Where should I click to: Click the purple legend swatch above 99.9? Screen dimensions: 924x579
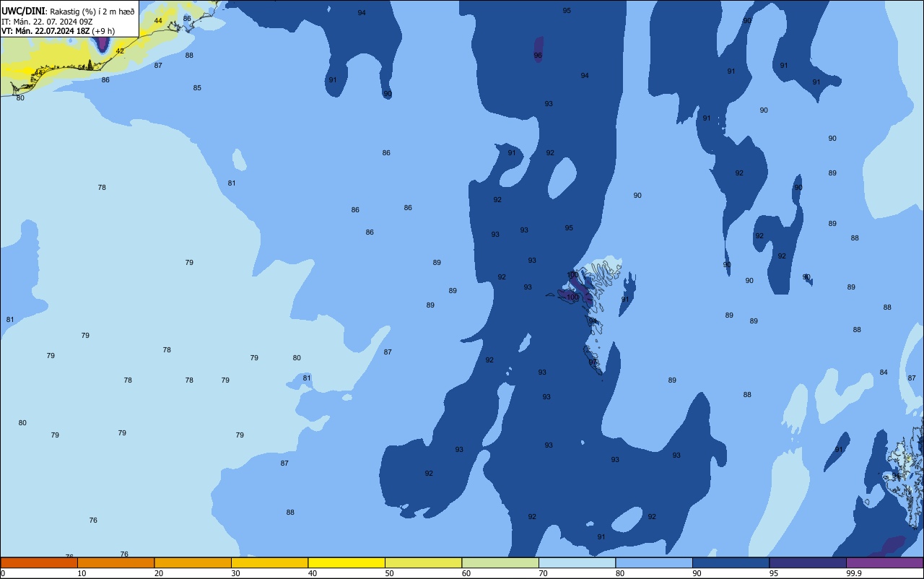coord(884,562)
